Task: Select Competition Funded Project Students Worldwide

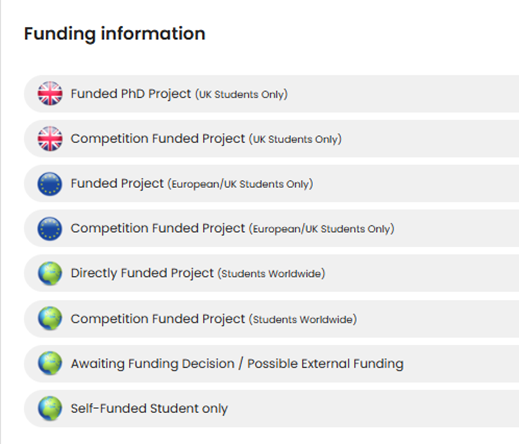Action: pyautogui.click(x=271, y=319)
